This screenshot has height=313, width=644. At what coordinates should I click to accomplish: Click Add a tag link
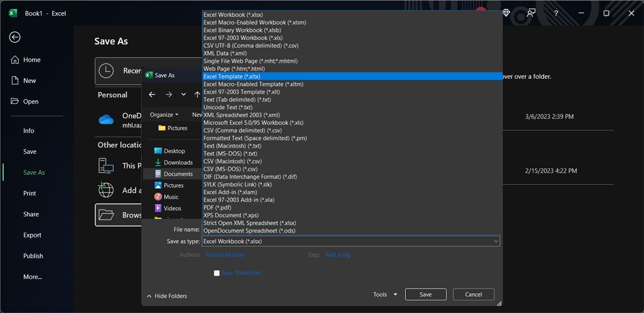click(338, 255)
